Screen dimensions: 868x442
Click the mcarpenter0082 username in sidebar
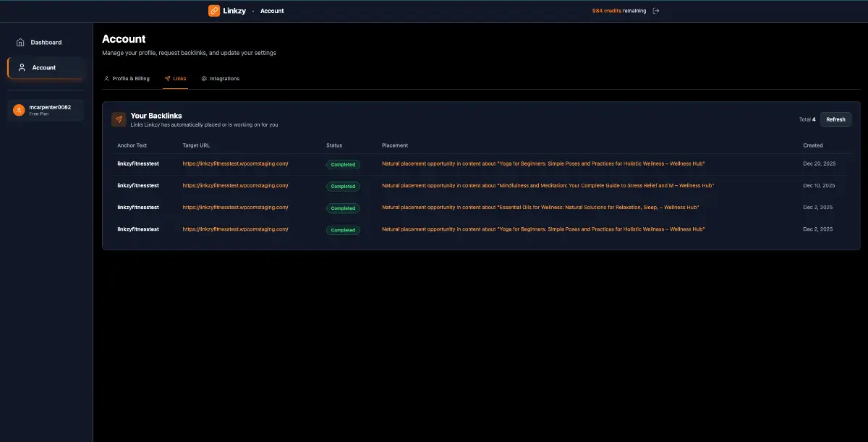(x=50, y=107)
